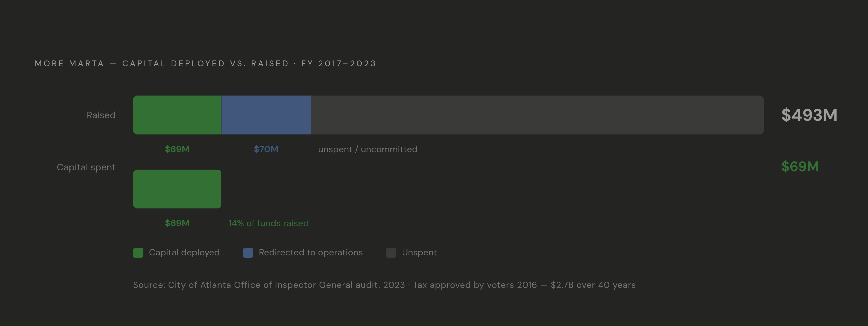Click the unspent / uncommitted label
868x326 pixels.
point(368,149)
